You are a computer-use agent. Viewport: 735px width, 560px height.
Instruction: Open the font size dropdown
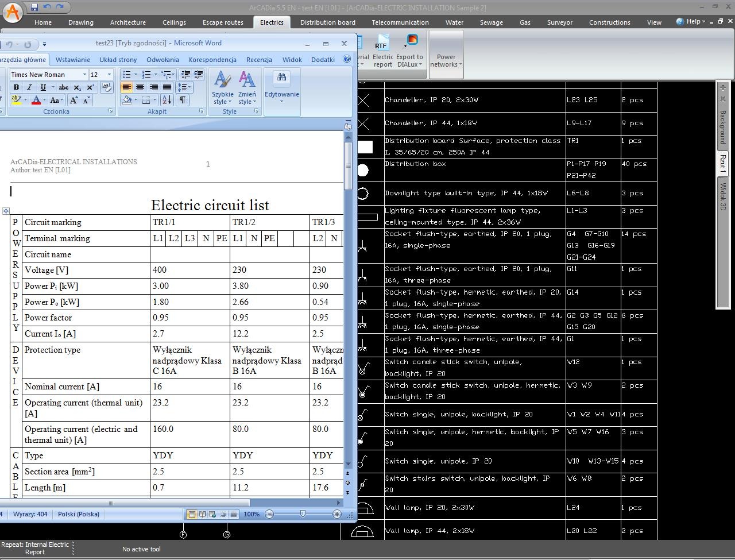[110, 75]
